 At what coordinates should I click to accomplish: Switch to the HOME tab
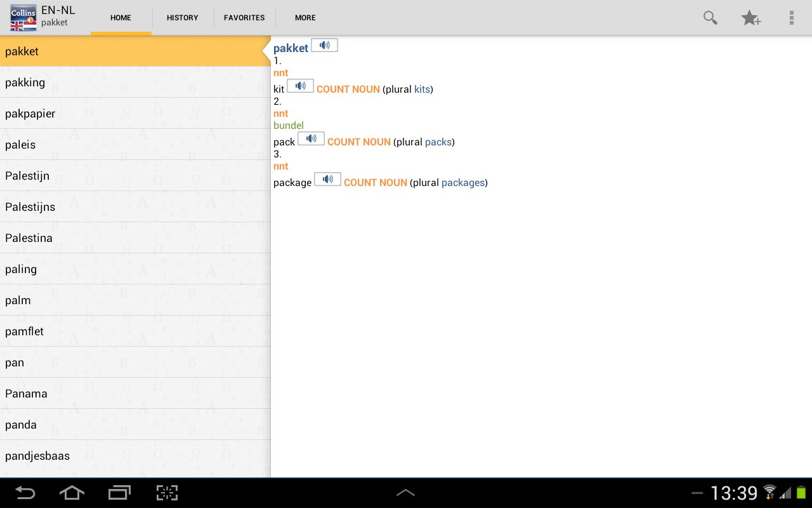pyautogui.click(x=121, y=18)
